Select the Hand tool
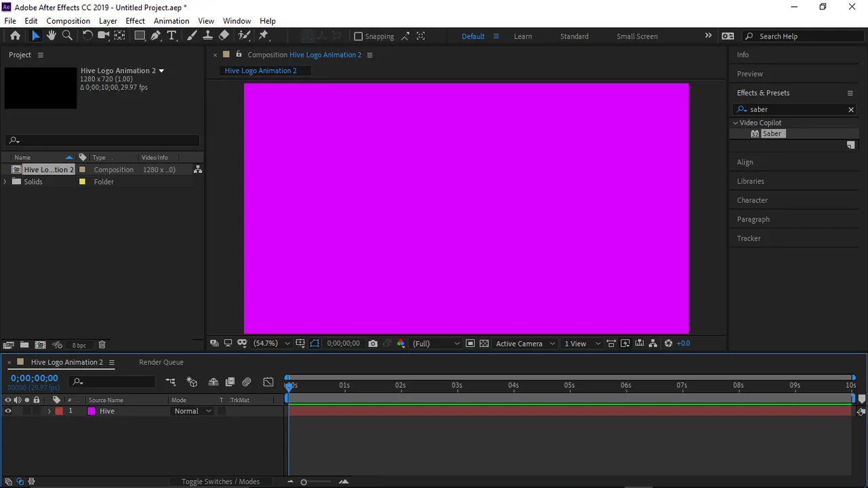 [x=52, y=36]
